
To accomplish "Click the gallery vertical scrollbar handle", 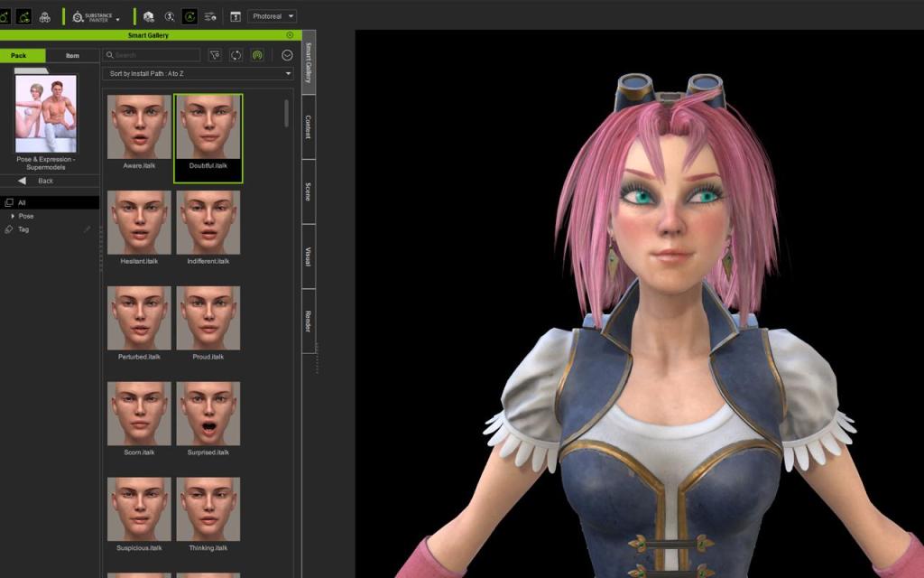I will [x=287, y=113].
